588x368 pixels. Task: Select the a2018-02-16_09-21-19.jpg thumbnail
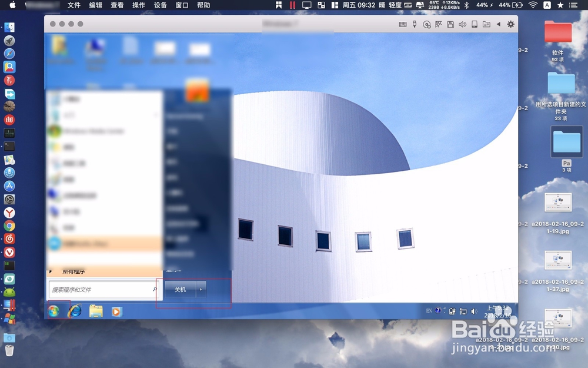(x=558, y=203)
